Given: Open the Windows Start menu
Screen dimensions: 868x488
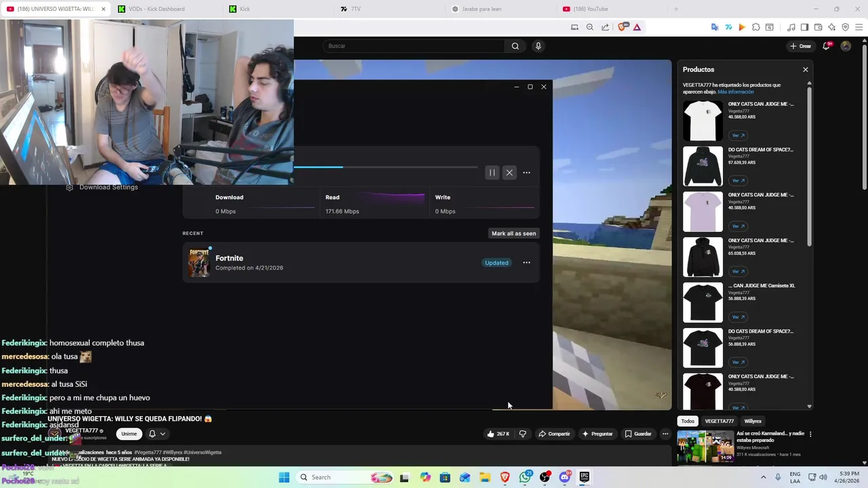Looking at the screenshot, I should [284, 477].
